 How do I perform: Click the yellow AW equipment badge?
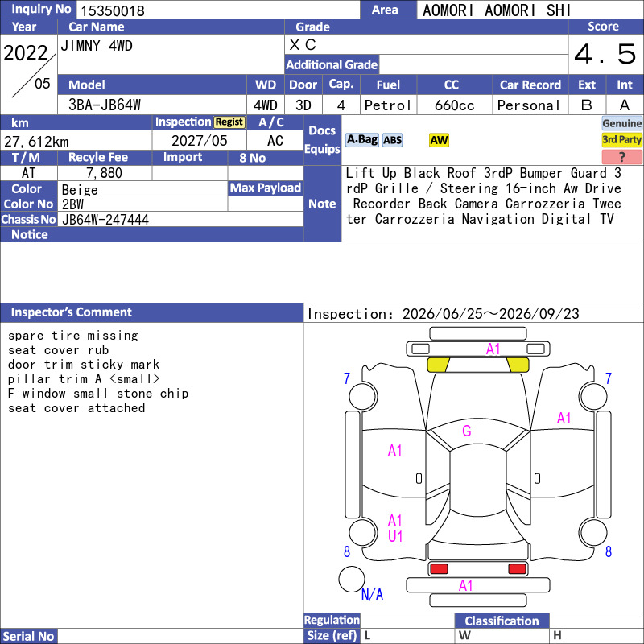[439, 140]
